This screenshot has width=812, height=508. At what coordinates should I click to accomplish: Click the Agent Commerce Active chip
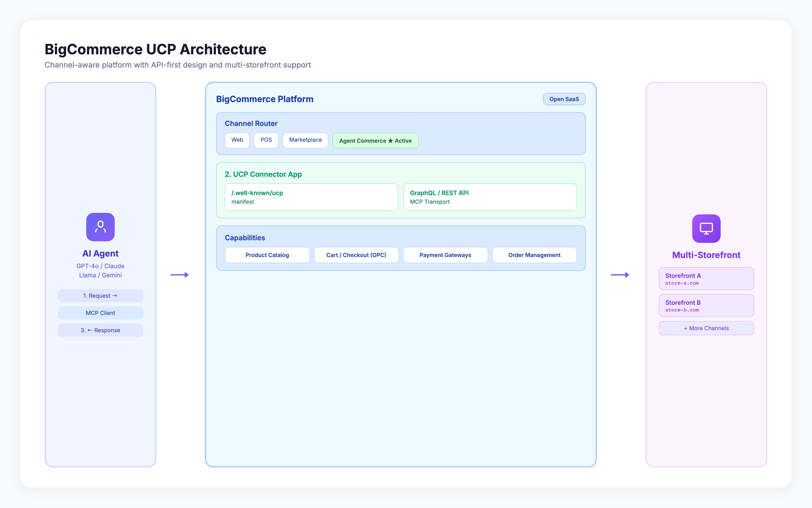click(375, 140)
